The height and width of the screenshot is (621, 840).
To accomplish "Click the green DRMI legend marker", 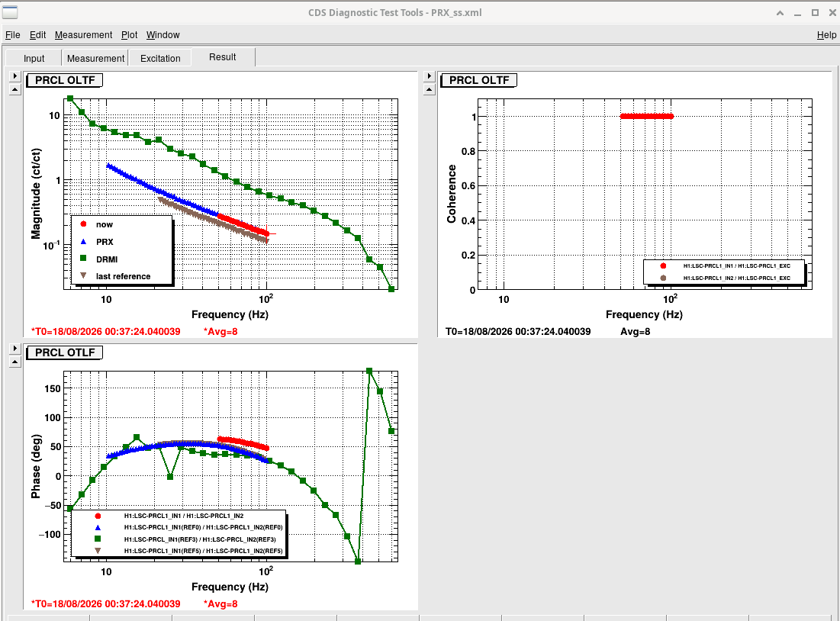I will [83, 259].
